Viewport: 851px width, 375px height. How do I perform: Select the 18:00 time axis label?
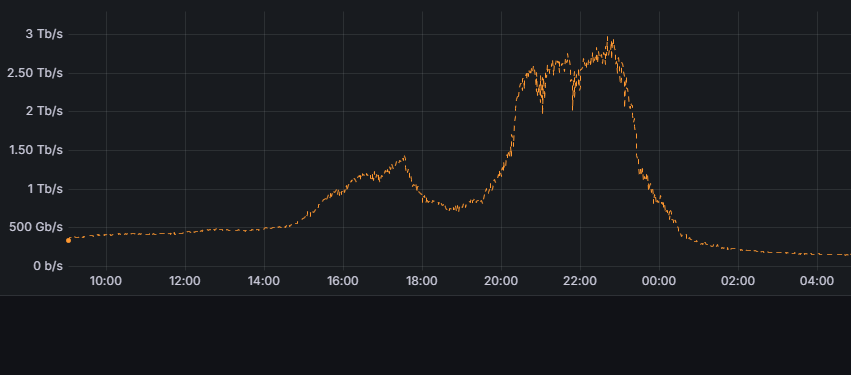pos(422,281)
